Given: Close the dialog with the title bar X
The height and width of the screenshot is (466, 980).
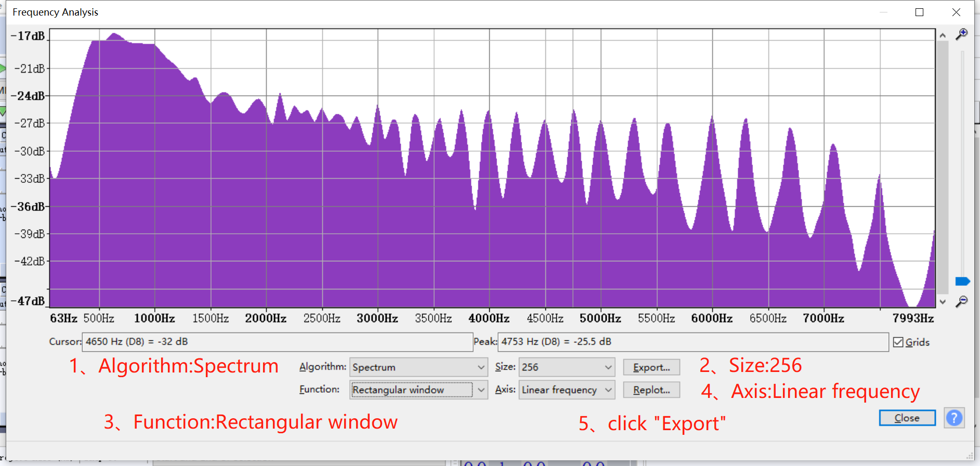Looking at the screenshot, I should (956, 12).
